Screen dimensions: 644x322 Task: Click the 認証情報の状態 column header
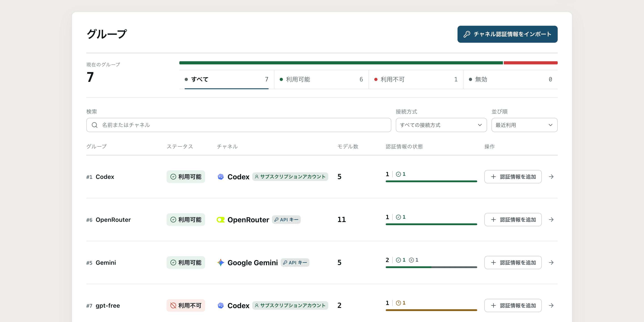404,146
